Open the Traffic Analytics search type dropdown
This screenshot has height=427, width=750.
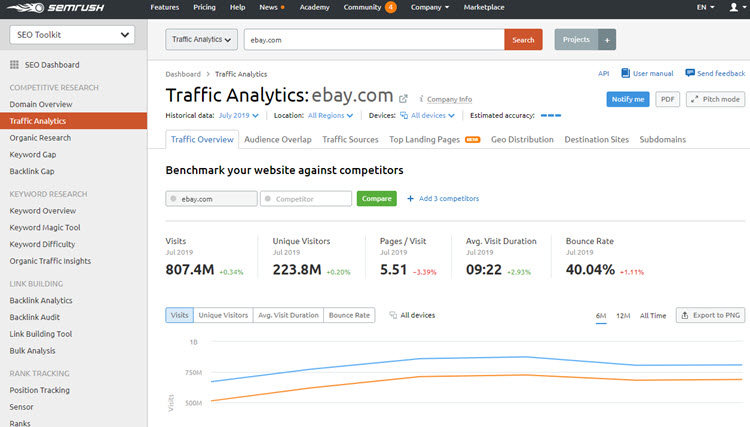coord(202,40)
